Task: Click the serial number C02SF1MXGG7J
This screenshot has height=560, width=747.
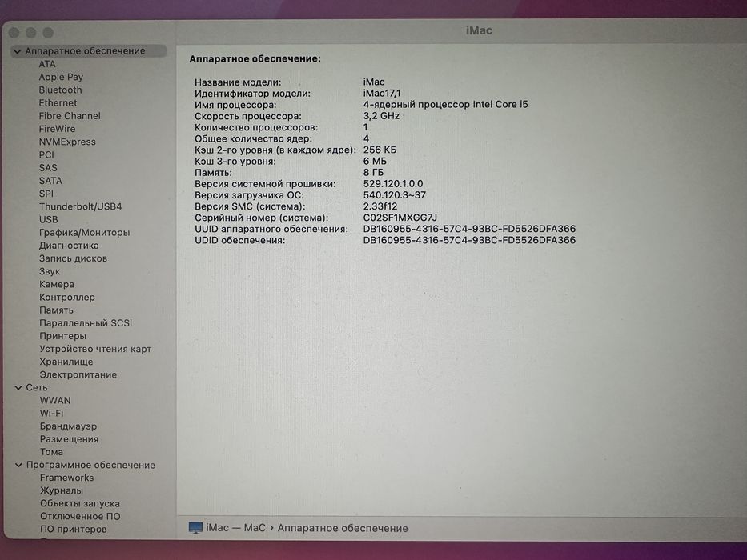Action: coord(400,218)
